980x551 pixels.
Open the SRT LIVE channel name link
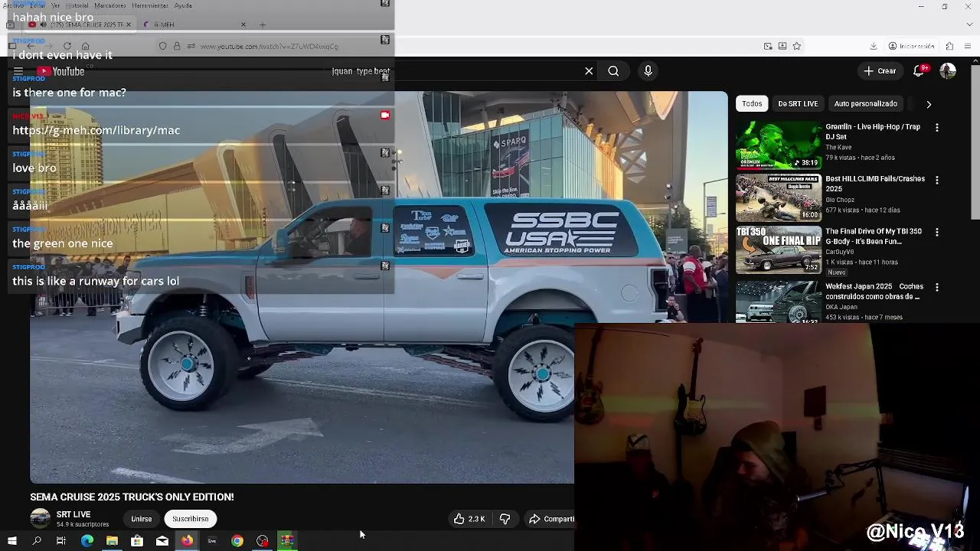(x=73, y=514)
